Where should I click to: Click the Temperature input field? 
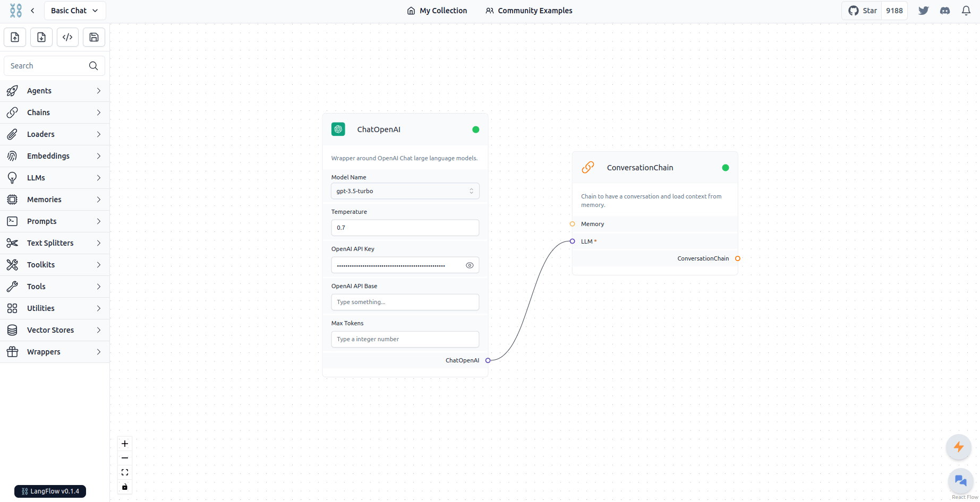point(405,228)
